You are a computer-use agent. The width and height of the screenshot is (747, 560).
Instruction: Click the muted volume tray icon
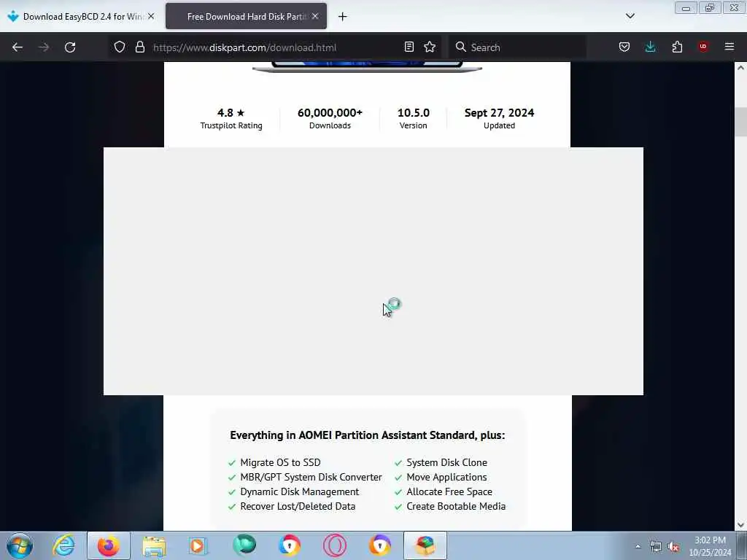pos(673,547)
